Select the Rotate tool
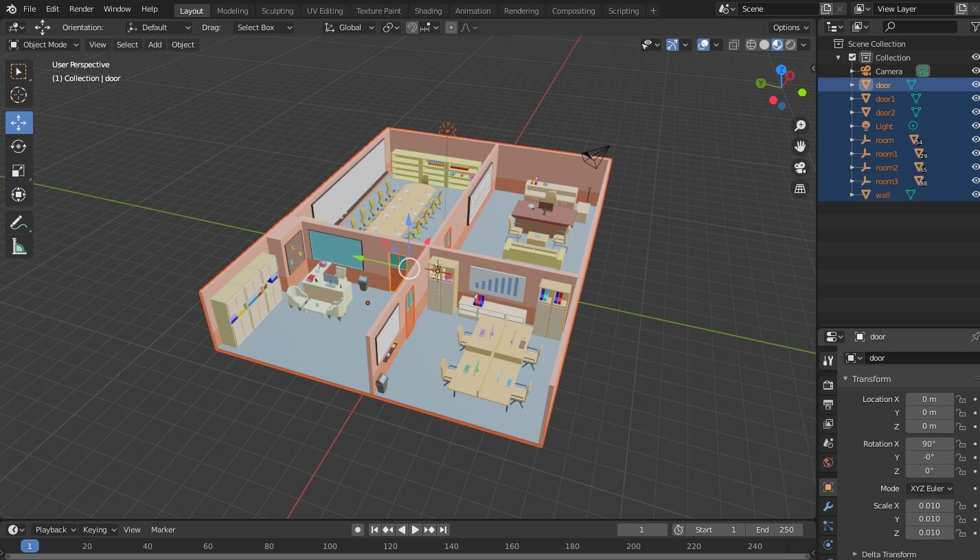The image size is (980, 560). [x=19, y=146]
